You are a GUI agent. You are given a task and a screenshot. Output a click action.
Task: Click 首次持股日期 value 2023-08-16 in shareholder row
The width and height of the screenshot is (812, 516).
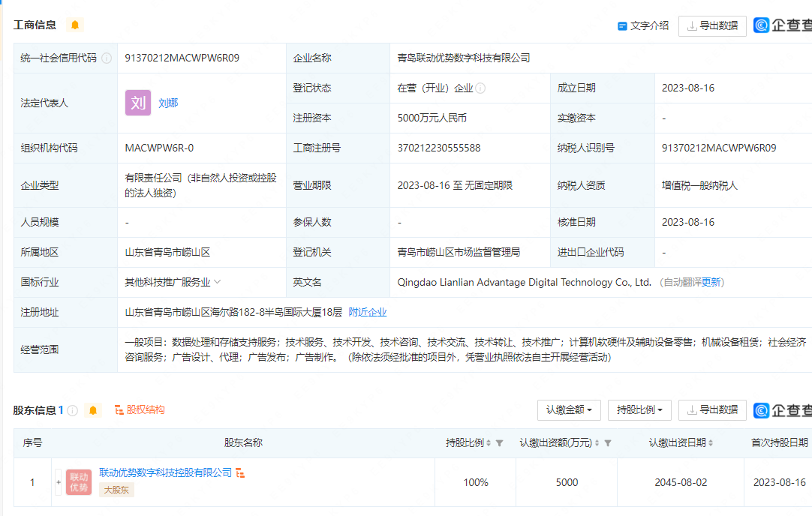click(x=780, y=482)
